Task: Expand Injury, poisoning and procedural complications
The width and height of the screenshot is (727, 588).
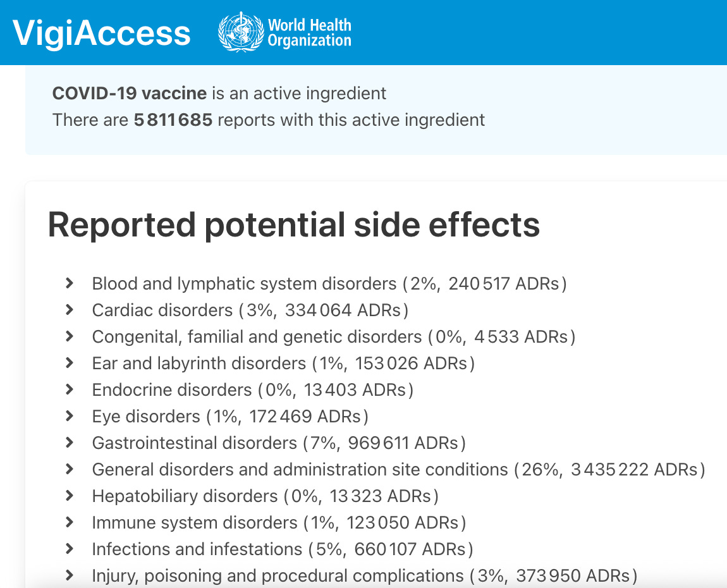Action: pos(68,575)
